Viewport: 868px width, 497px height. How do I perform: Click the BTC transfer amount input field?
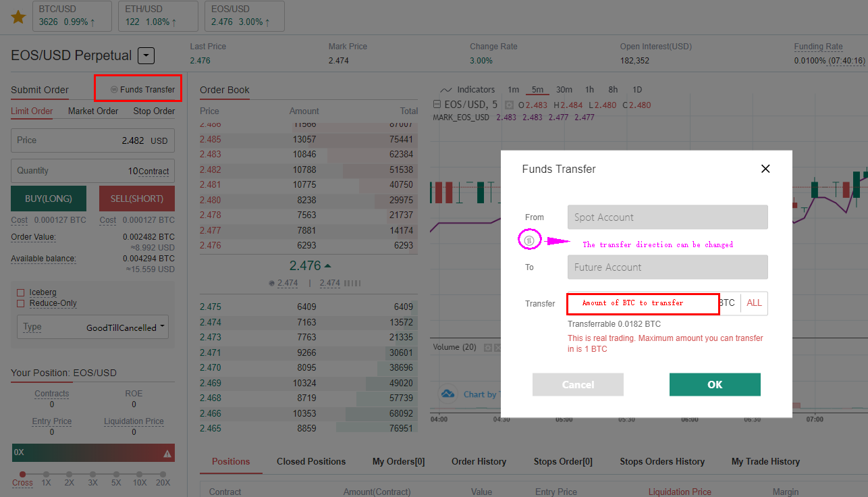click(642, 304)
